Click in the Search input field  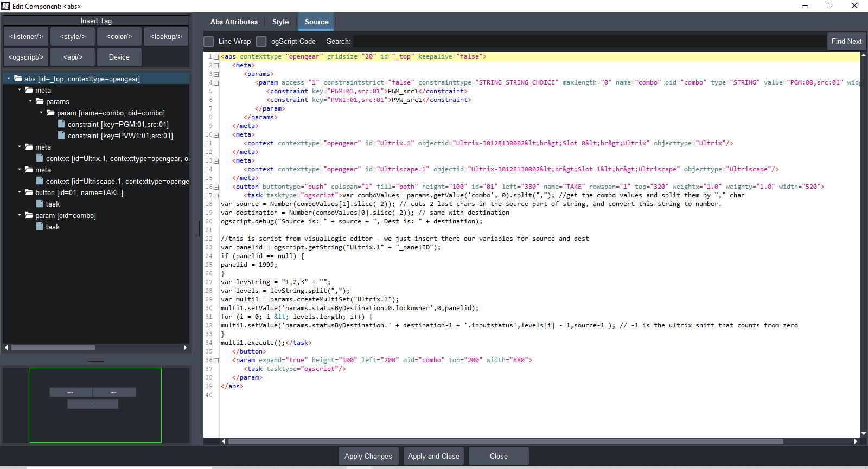[589, 41]
